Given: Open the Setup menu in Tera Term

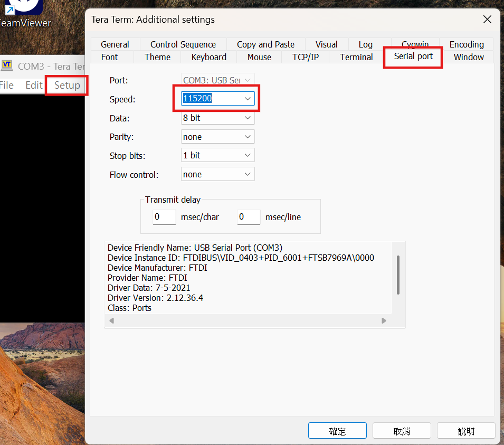Looking at the screenshot, I should pos(67,85).
